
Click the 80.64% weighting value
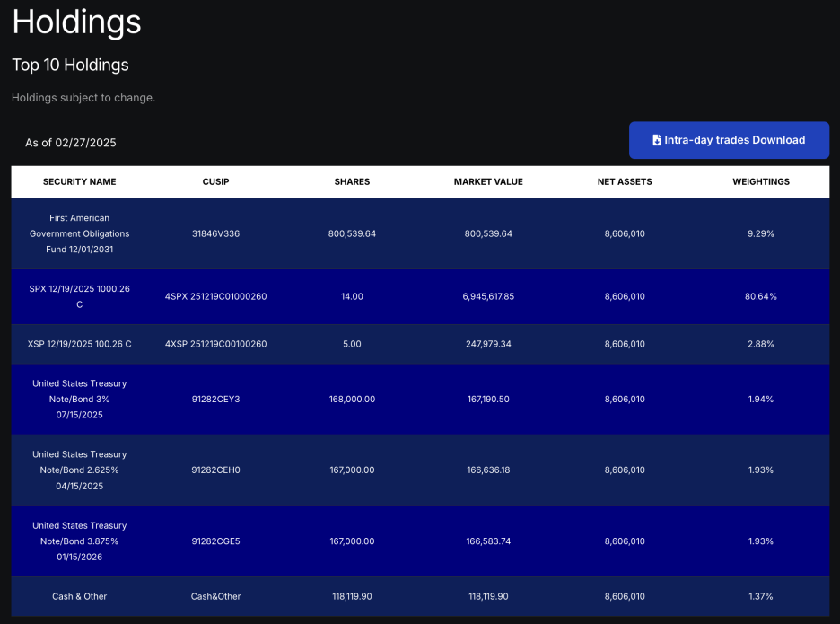coord(761,296)
